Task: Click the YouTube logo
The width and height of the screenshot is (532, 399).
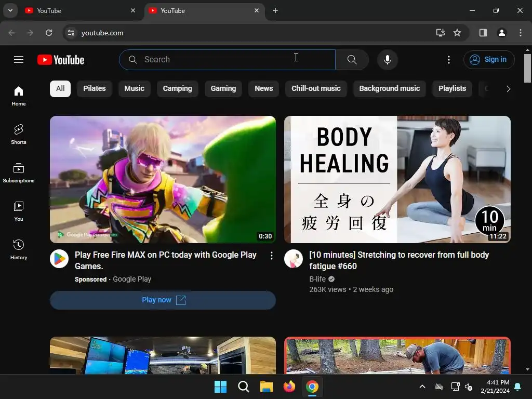Action: 61,60
